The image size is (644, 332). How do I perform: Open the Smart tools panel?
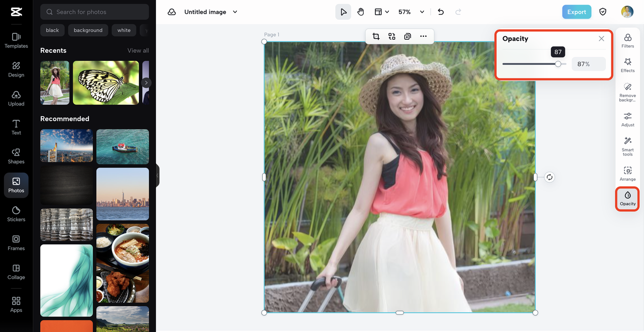tap(627, 147)
